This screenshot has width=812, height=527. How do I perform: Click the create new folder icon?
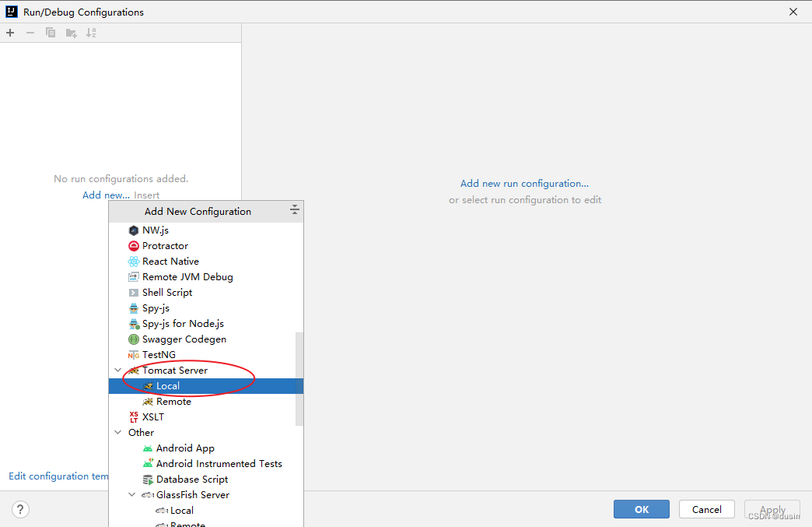tap(71, 33)
